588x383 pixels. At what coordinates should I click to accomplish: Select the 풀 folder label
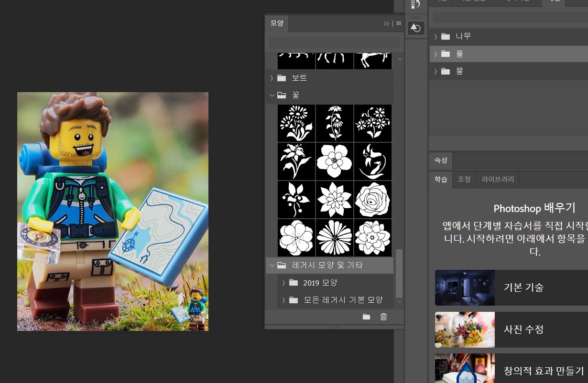[x=459, y=54]
